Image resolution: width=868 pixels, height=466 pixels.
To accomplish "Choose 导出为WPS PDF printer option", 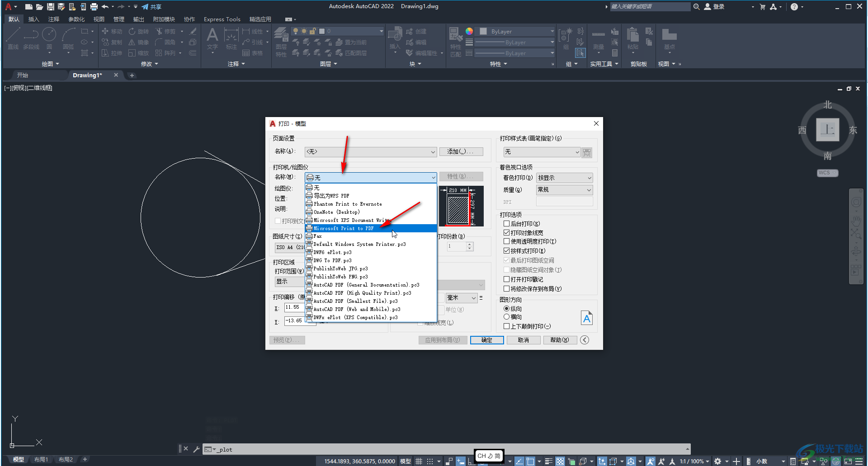I will (x=371, y=196).
